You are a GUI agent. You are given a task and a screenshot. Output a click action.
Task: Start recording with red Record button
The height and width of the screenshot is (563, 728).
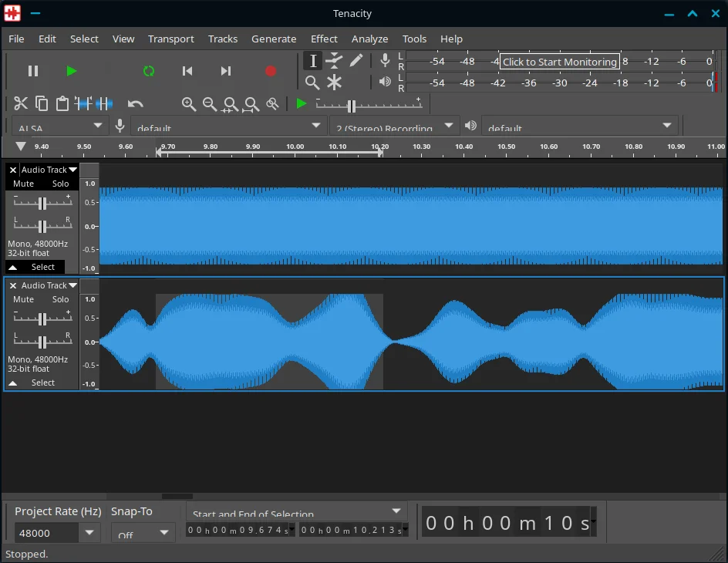point(271,71)
